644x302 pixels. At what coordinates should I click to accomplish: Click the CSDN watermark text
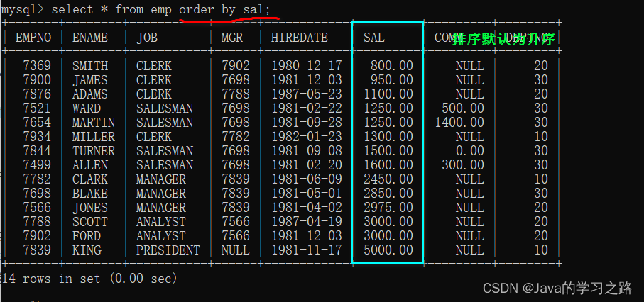pyautogui.click(x=557, y=289)
